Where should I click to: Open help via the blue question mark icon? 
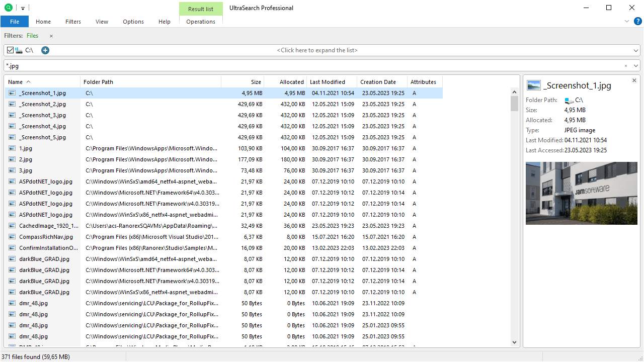(637, 21)
